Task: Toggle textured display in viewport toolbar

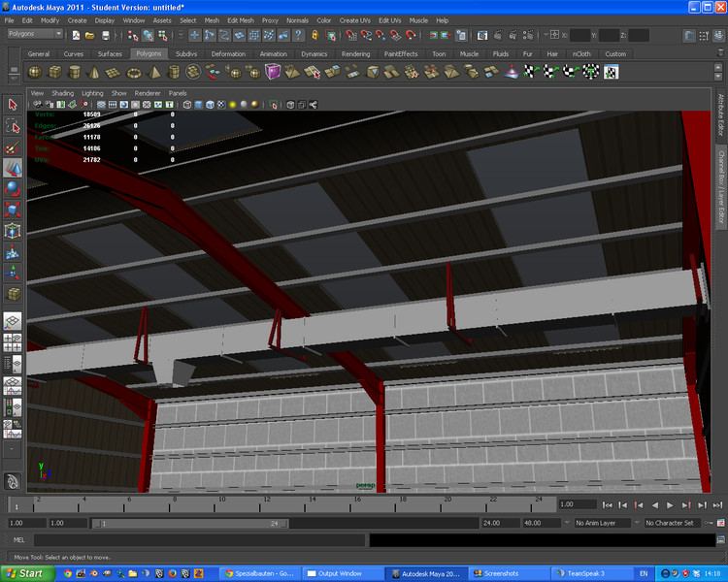Action: click(221, 105)
